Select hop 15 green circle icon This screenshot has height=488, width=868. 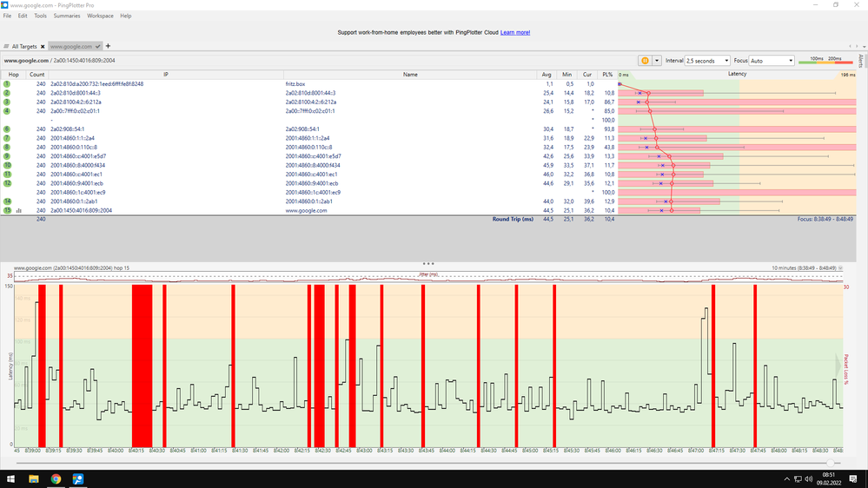pyautogui.click(x=7, y=210)
